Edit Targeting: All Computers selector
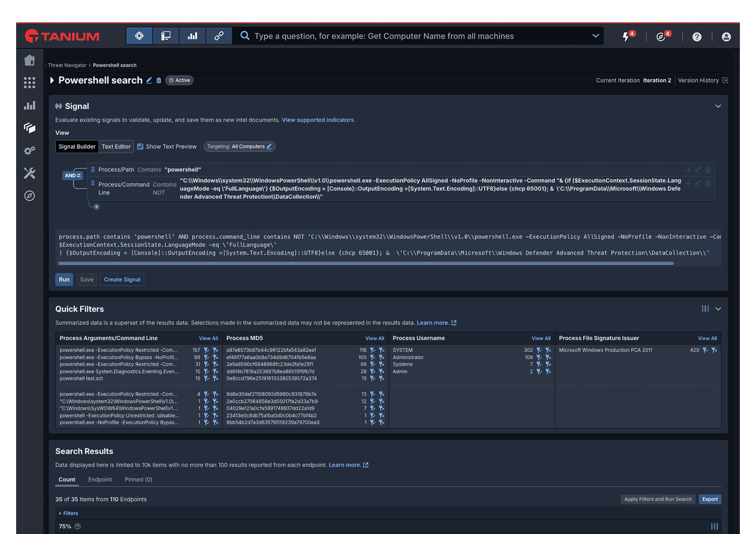This screenshot has height=534, width=756. point(239,147)
